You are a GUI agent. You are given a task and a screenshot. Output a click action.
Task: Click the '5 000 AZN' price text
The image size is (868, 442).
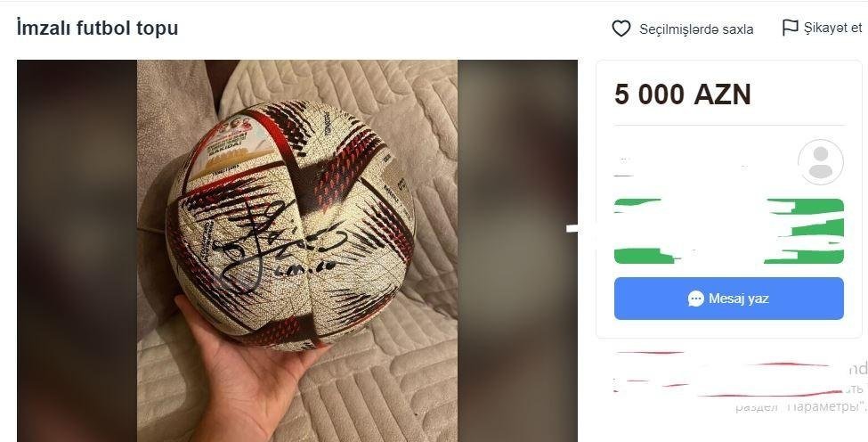pos(682,94)
